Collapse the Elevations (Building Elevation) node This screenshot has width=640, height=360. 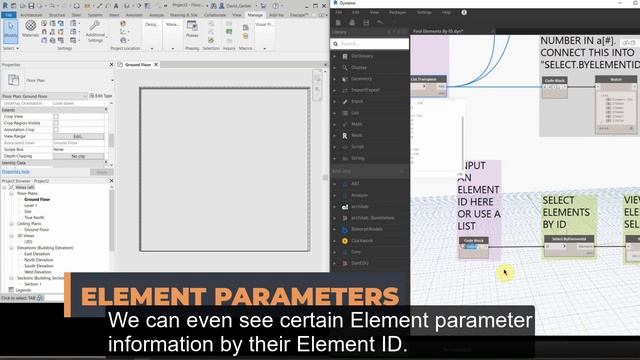11,248
